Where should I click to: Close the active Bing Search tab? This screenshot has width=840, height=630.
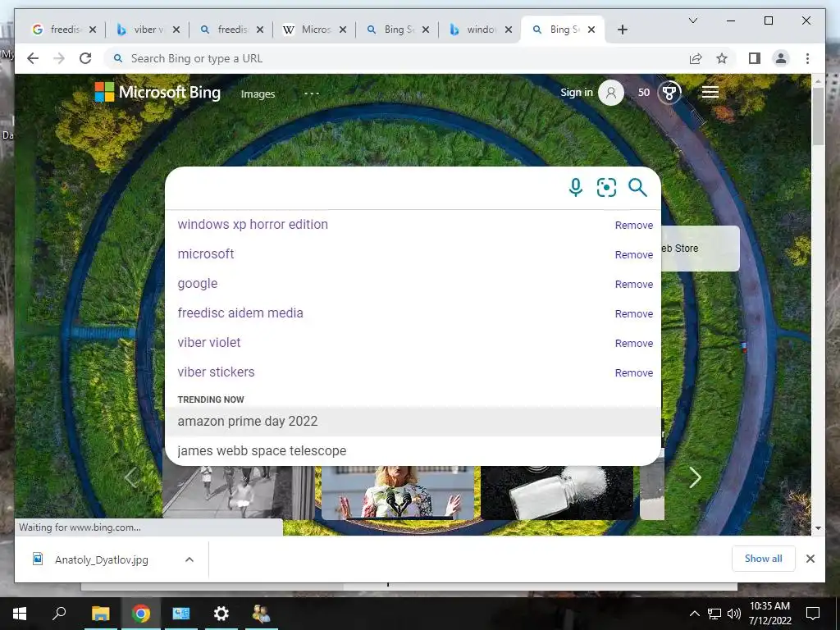click(x=591, y=30)
